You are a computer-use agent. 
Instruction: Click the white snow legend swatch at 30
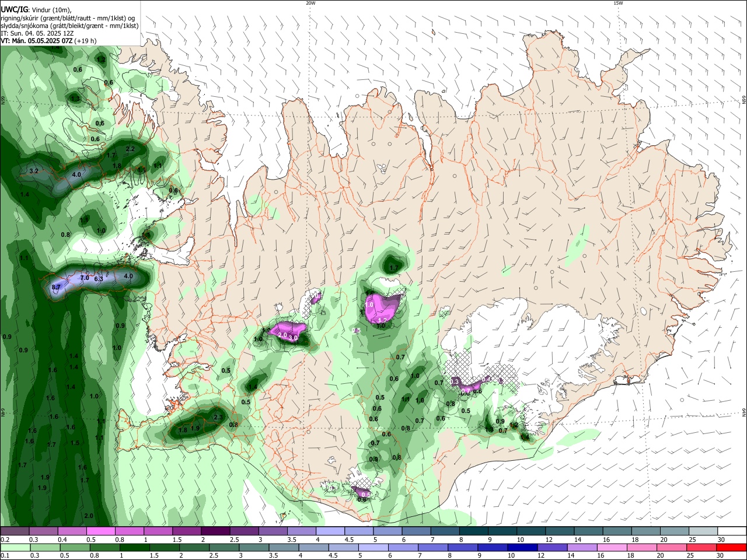click(732, 531)
